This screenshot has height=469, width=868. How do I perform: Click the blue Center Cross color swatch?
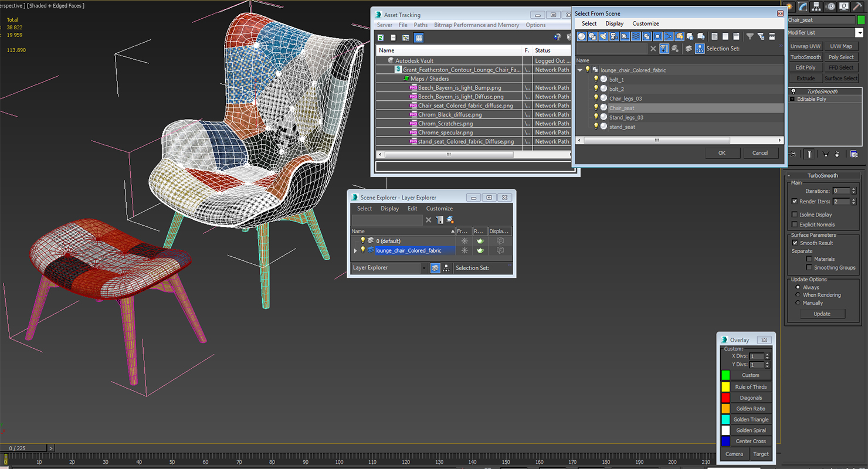click(725, 441)
